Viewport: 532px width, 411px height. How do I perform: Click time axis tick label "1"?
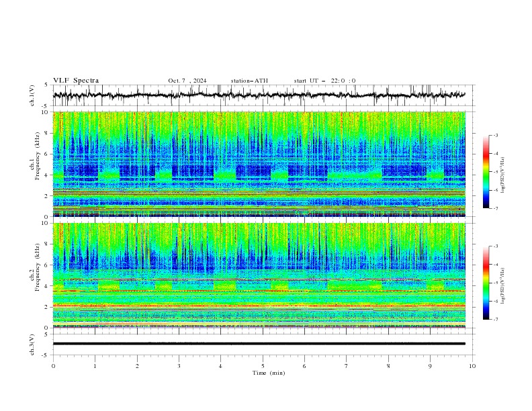[x=95, y=366]
